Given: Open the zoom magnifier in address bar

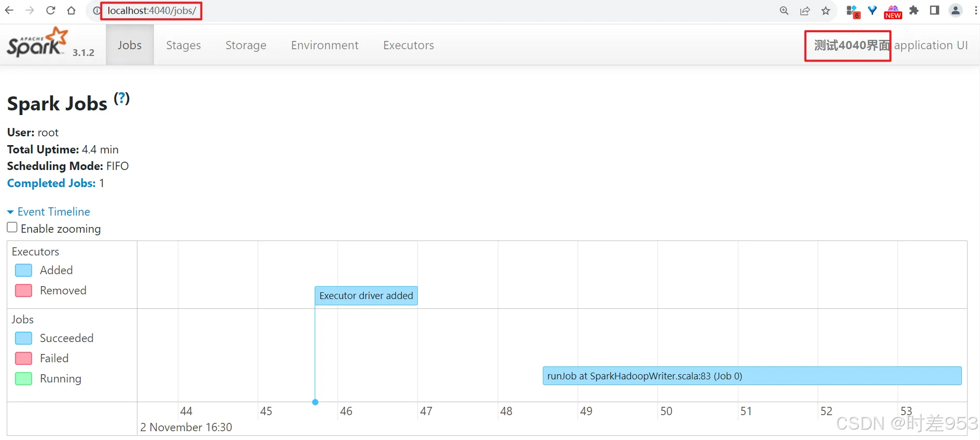Looking at the screenshot, I should click(x=784, y=11).
